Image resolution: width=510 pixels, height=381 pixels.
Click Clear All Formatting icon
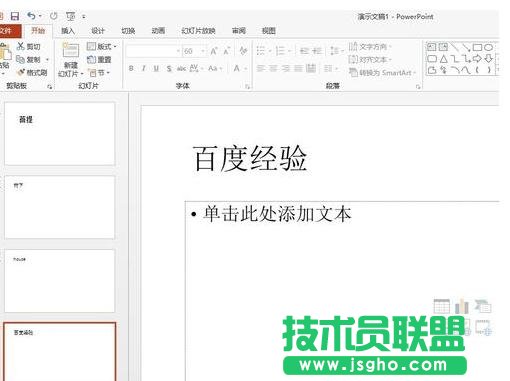tap(243, 51)
